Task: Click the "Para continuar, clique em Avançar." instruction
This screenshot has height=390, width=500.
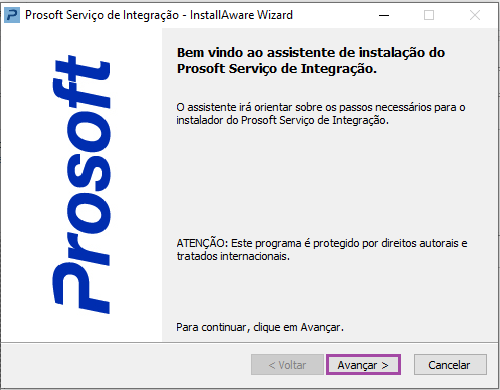Action: 260,327
